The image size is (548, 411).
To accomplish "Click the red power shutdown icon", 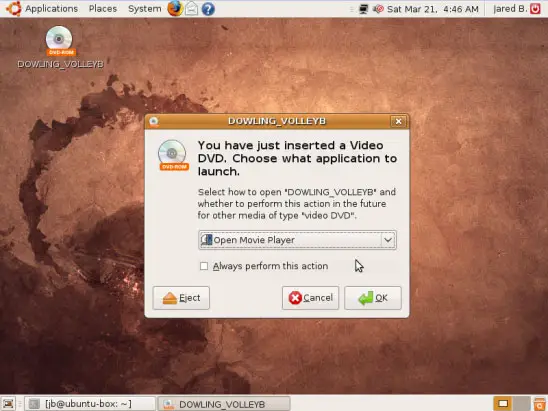I will (x=535, y=9).
